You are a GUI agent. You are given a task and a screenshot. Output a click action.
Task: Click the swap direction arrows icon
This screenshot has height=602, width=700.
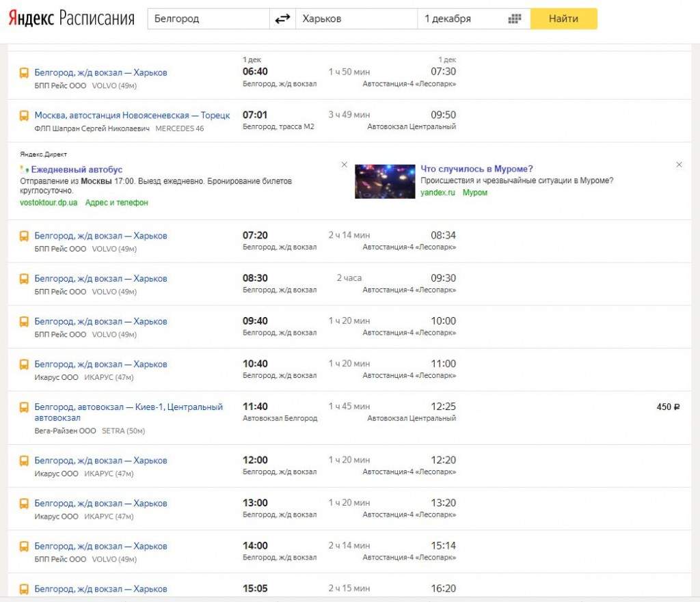tap(282, 19)
